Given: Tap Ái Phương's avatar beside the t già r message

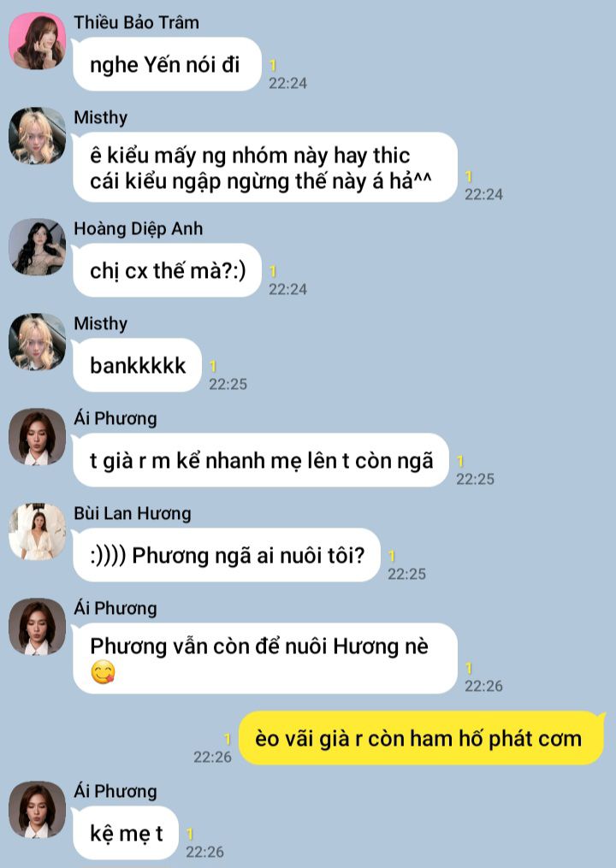Looking at the screenshot, I should pyautogui.click(x=37, y=437).
